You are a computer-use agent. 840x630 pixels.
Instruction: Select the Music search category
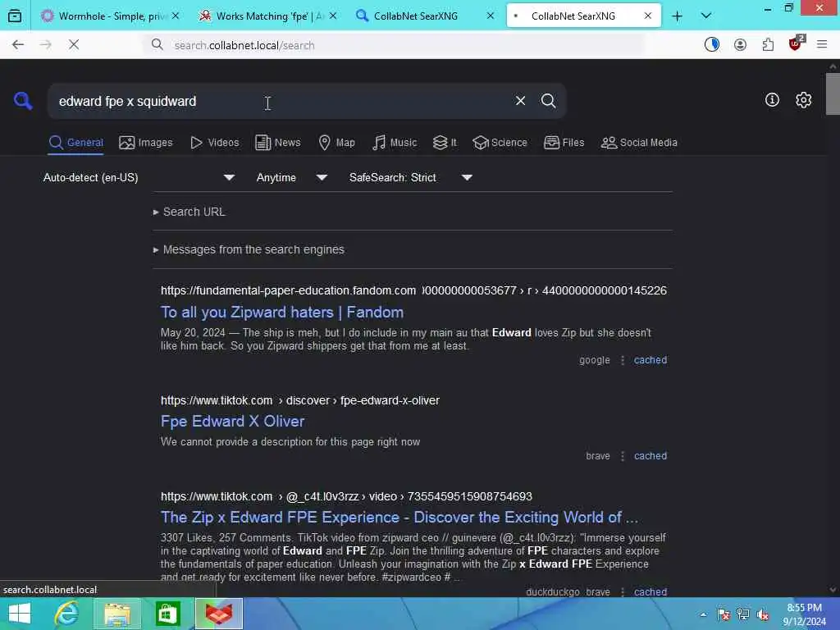395,143
